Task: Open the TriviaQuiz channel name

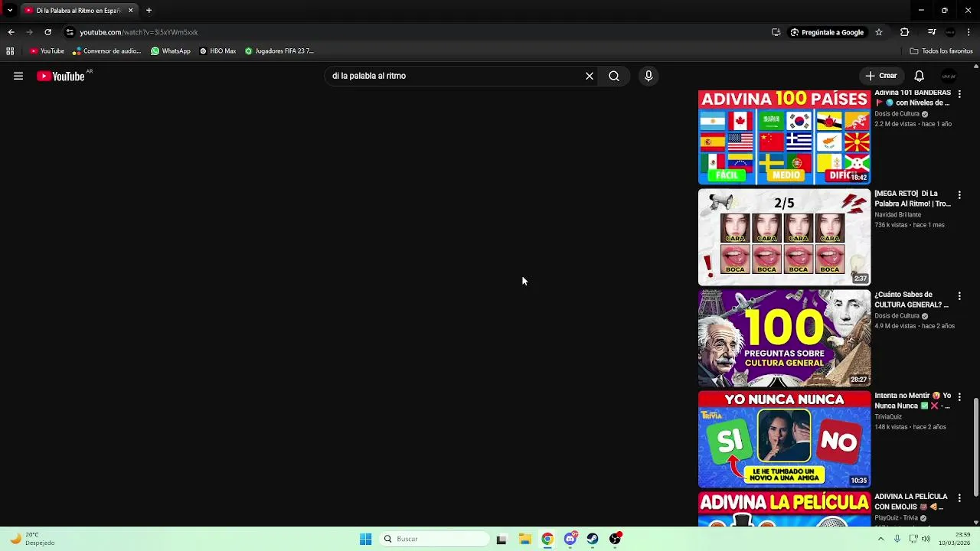Action: pyautogui.click(x=889, y=416)
